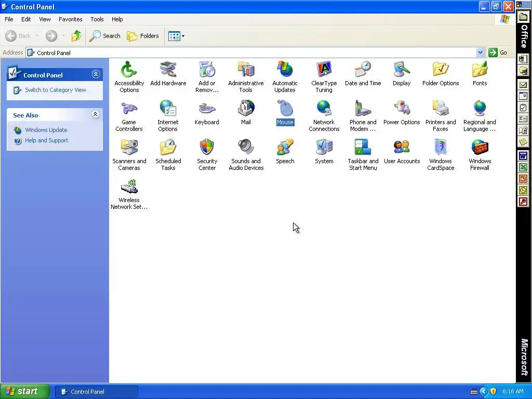Select Automatic Updates icon

coord(285,70)
